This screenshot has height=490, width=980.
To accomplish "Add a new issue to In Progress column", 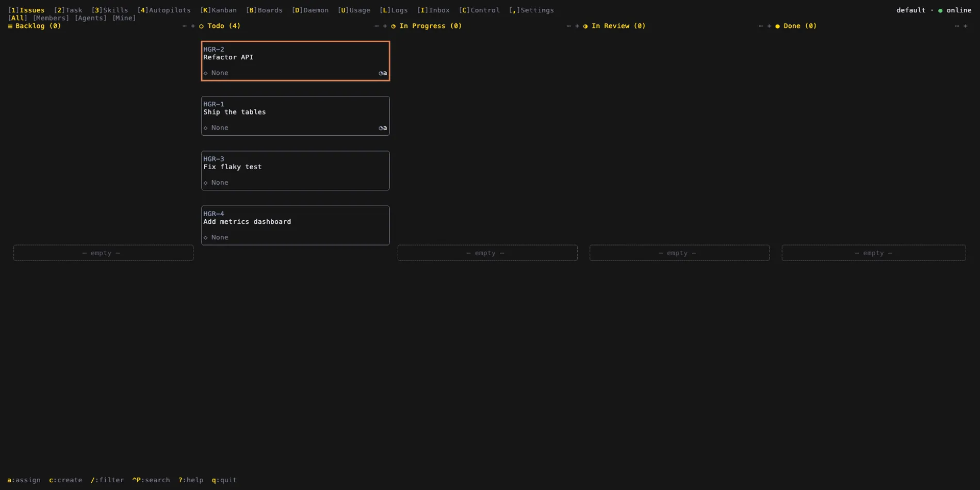I will tap(577, 26).
